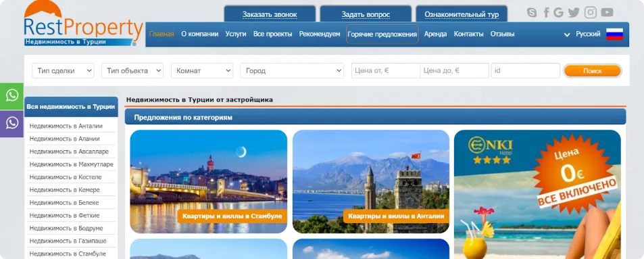644x259 pixels.
Task: Open the green WhatsApp side button
Action: (x=12, y=96)
